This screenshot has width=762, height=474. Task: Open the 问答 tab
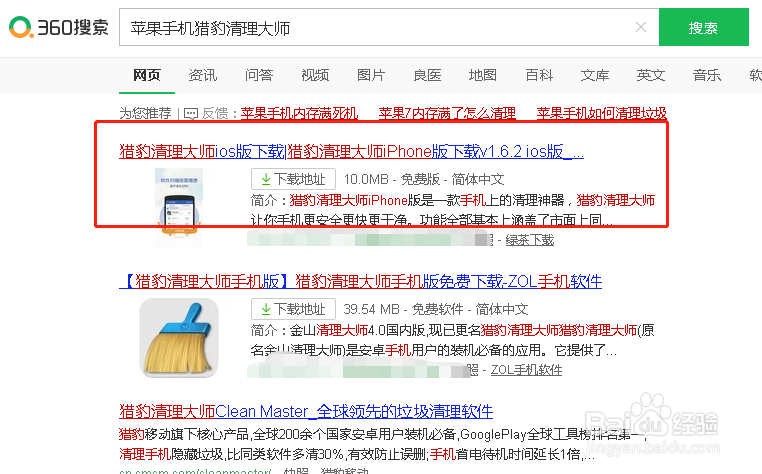tap(259, 75)
